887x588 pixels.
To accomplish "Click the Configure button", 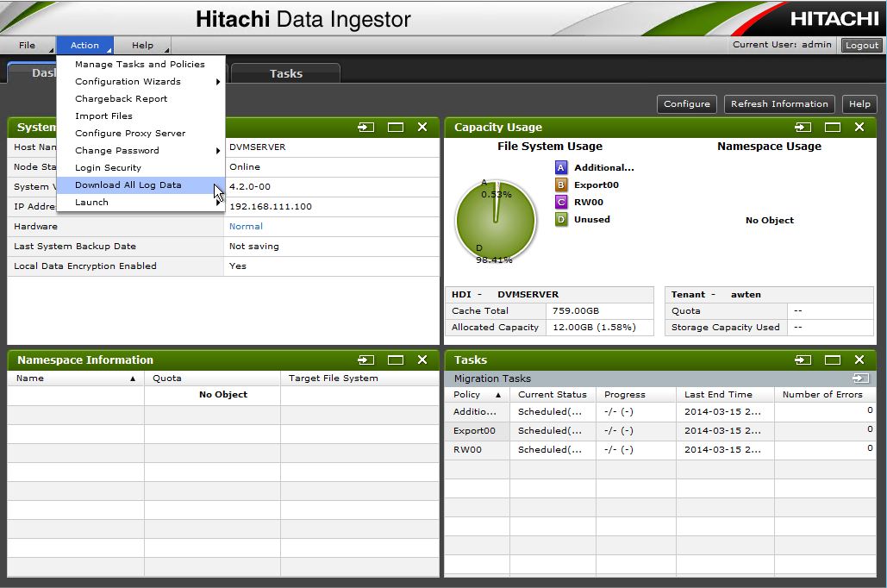I will point(687,104).
